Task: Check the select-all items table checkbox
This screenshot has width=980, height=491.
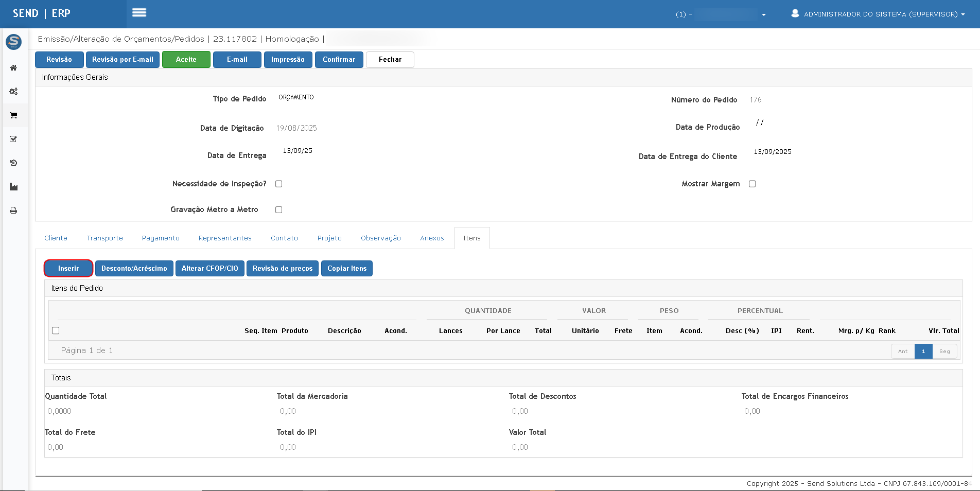Action: (x=56, y=330)
